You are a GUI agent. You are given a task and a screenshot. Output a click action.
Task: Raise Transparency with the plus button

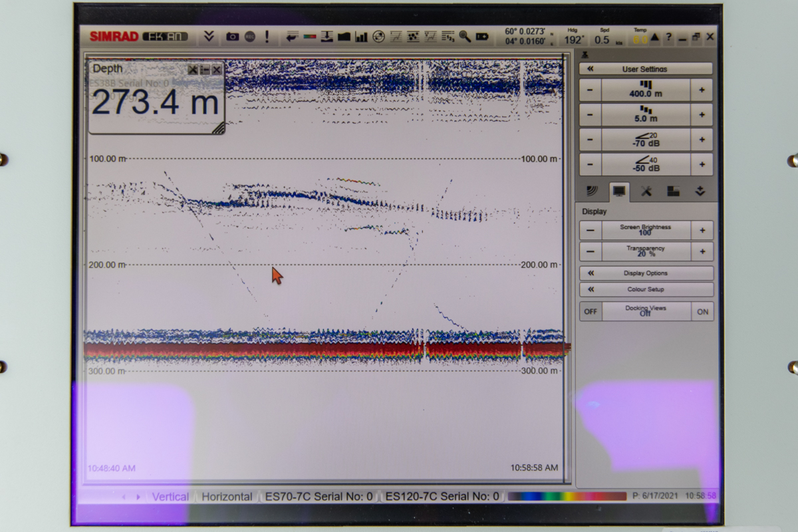[x=702, y=251]
